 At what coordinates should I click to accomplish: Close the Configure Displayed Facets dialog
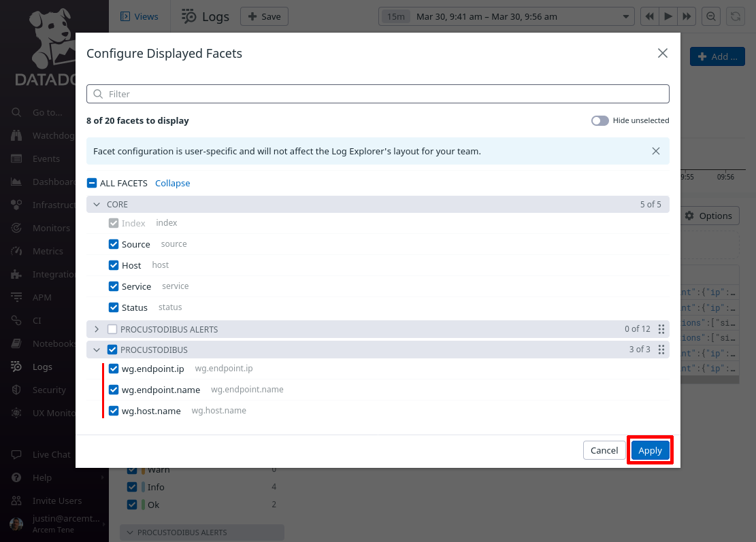pos(663,53)
